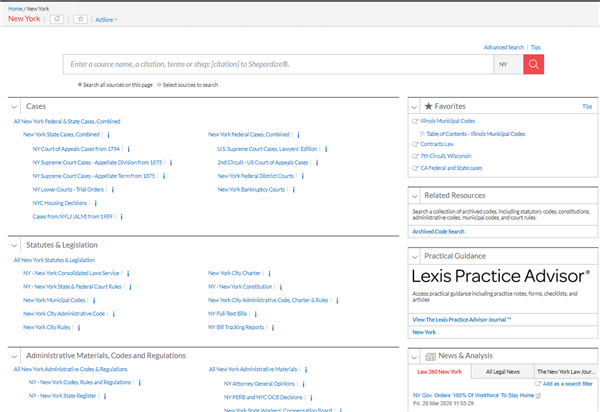Viewport: 600px width, 412px height.
Task: Open info icon for NY Attorney General Opinions
Action: coord(303,384)
